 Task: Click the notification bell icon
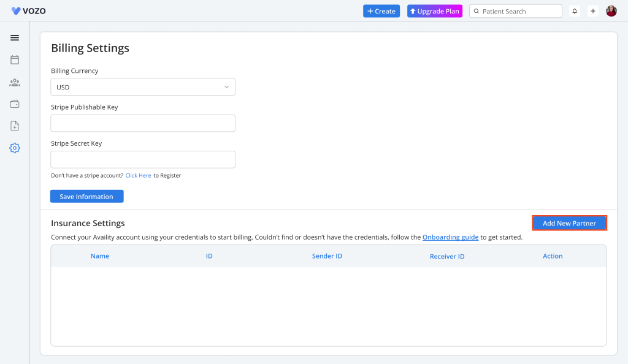click(x=575, y=11)
